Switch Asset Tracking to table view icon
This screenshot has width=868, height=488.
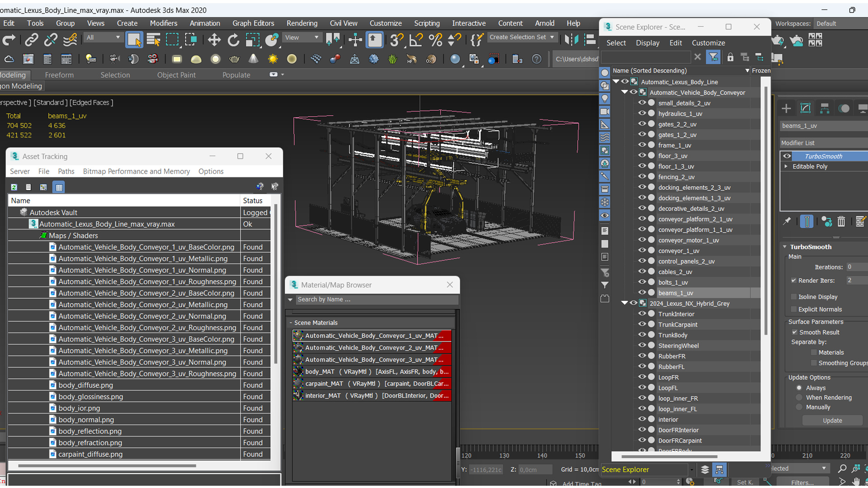click(59, 187)
